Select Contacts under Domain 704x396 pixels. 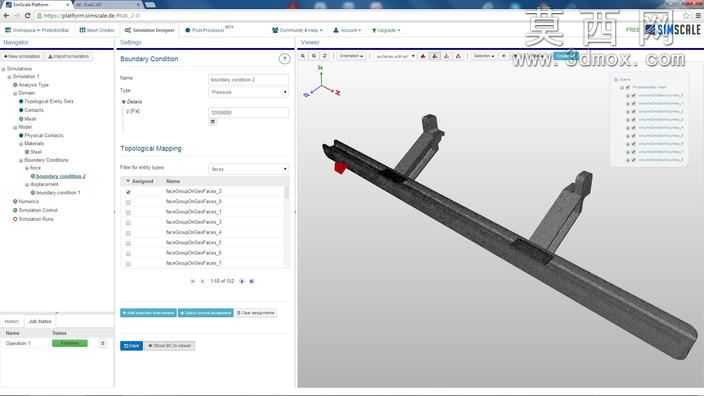31,110
